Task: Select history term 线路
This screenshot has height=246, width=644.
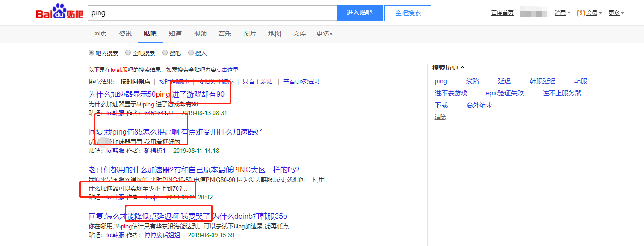Action: coord(473,81)
